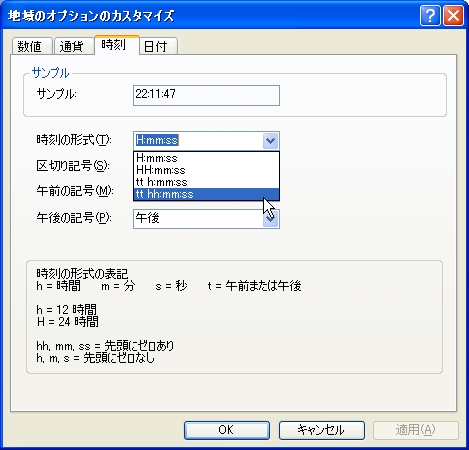
Task: Click the 午後の記号(P) label
Action: coord(74,218)
